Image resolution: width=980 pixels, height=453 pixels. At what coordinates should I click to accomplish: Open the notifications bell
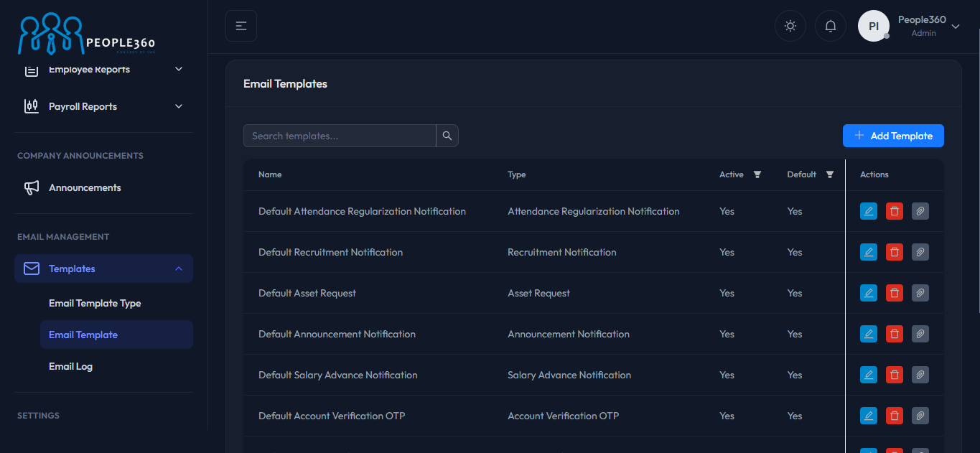pyautogui.click(x=830, y=26)
